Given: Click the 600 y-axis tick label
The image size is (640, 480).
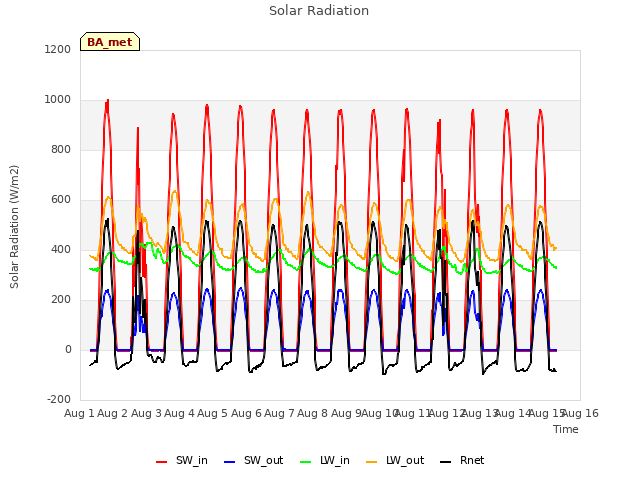Looking at the screenshot, I should tap(61, 200).
